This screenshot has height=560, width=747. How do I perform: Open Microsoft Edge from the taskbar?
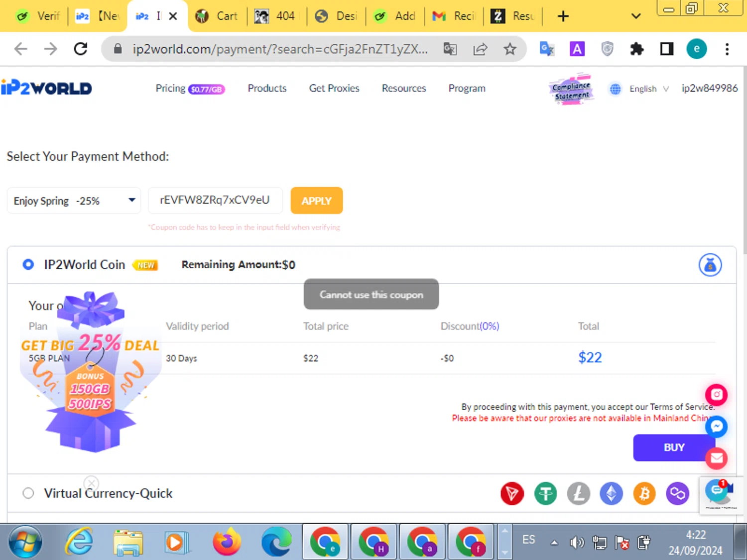click(x=276, y=542)
